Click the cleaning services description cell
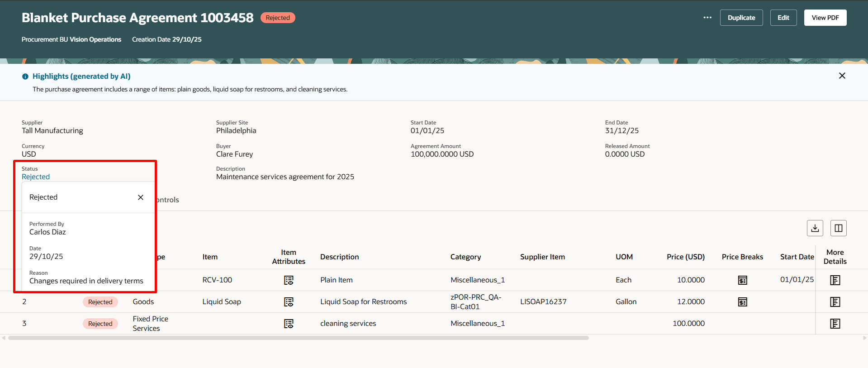Screen dimensions: 868x368 tap(348, 323)
